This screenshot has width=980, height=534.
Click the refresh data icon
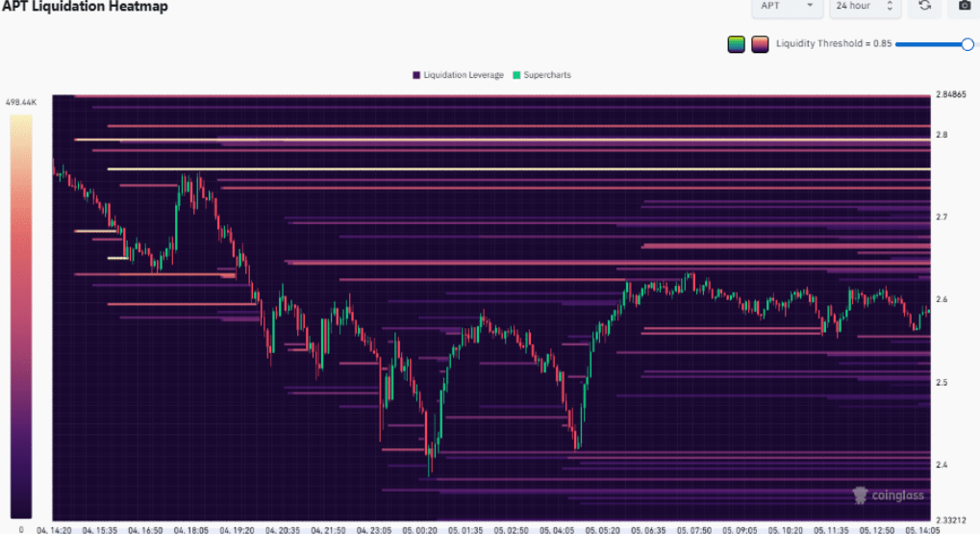[924, 6]
